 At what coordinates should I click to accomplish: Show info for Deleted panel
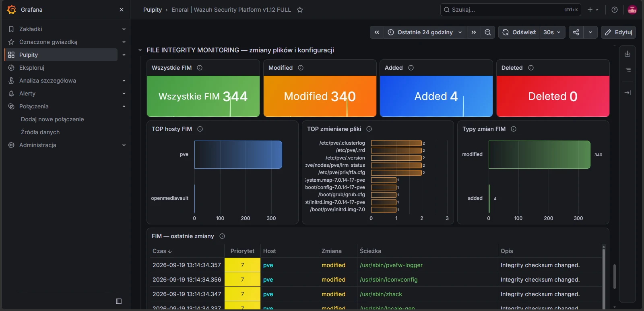[x=531, y=68]
